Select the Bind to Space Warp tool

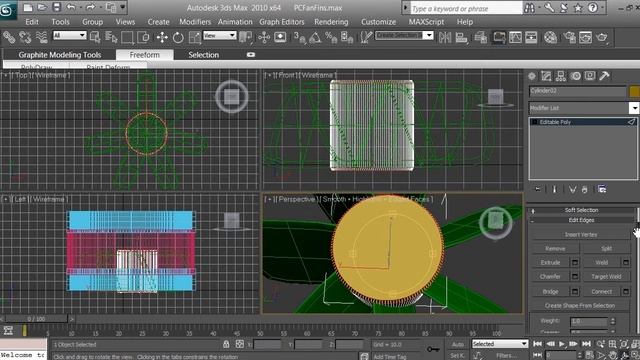click(x=41, y=38)
